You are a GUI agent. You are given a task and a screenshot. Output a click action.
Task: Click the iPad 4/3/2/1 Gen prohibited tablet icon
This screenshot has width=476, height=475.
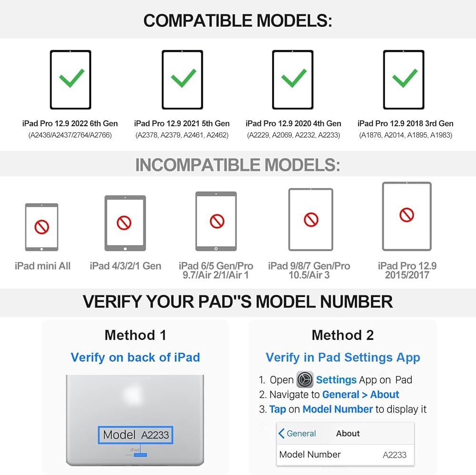(x=125, y=223)
